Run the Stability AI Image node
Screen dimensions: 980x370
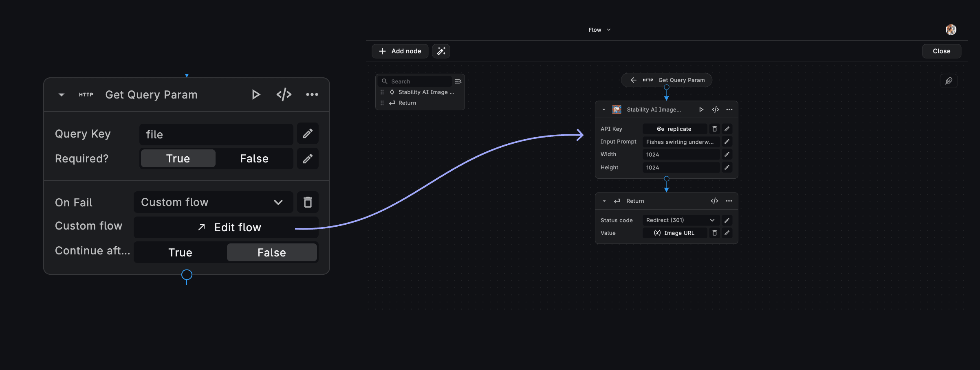pyautogui.click(x=701, y=109)
